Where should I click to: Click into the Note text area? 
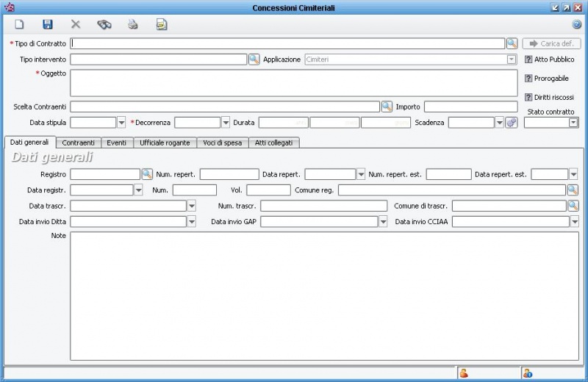coord(323,295)
